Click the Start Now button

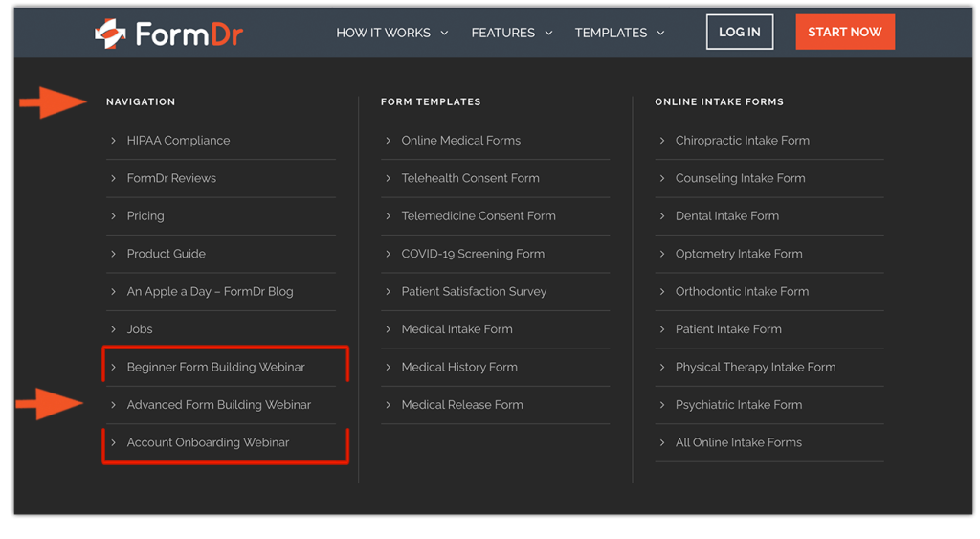click(845, 32)
